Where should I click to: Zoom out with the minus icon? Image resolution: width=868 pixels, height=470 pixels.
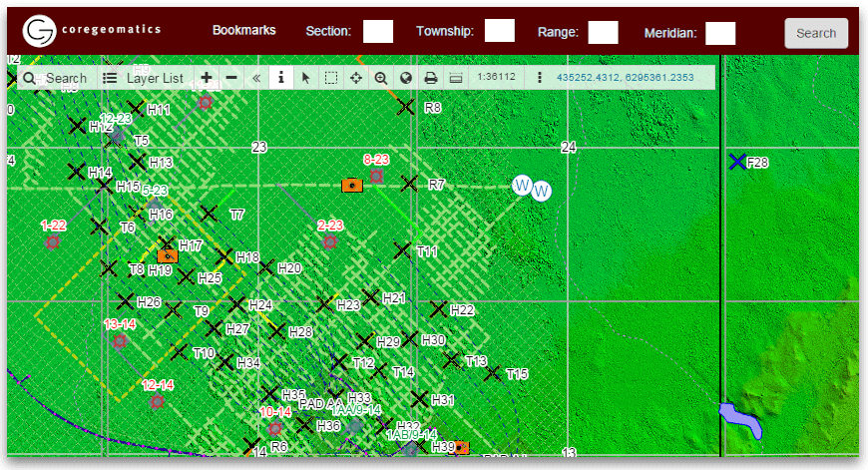pos(231,78)
